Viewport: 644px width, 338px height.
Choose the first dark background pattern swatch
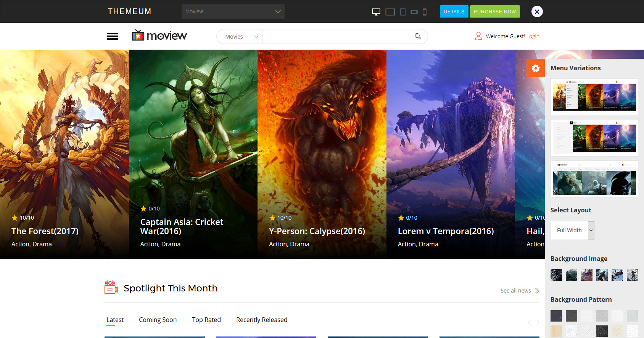point(556,316)
